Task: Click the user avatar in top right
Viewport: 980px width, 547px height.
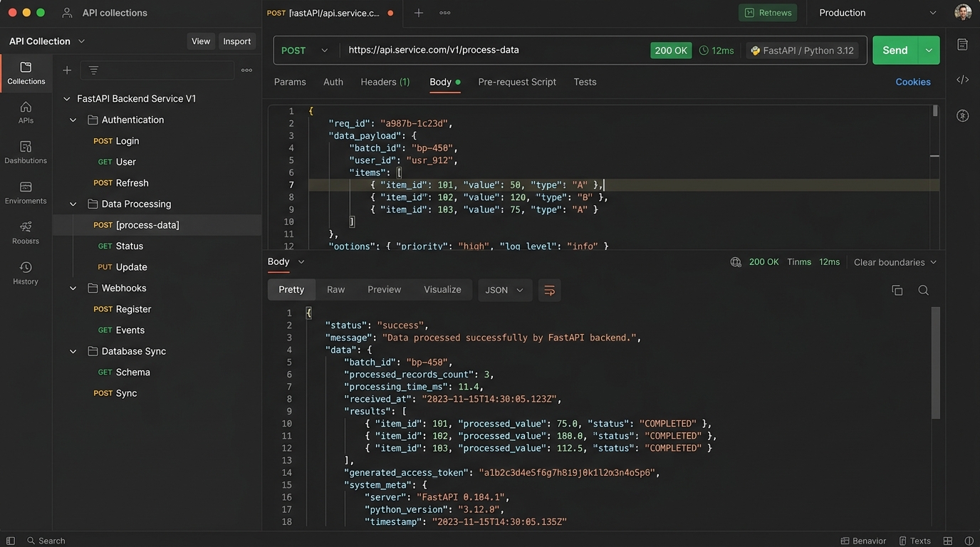Action: click(x=963, y=12)
